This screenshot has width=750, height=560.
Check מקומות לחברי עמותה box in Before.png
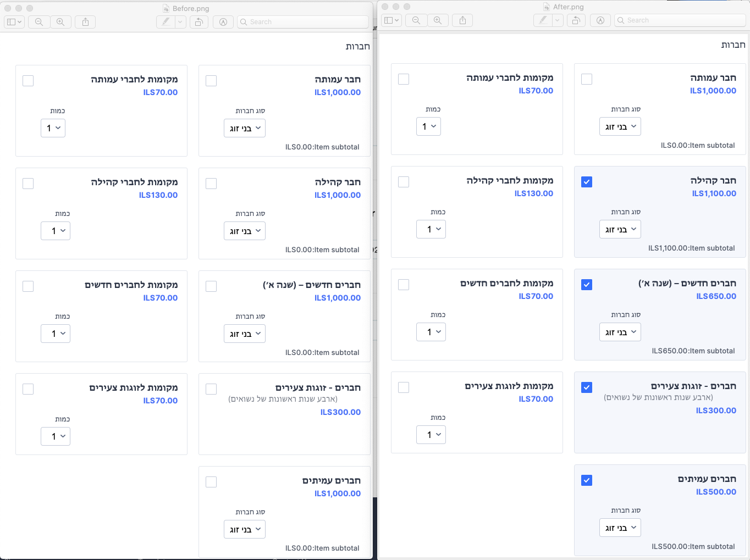point(28,81)
